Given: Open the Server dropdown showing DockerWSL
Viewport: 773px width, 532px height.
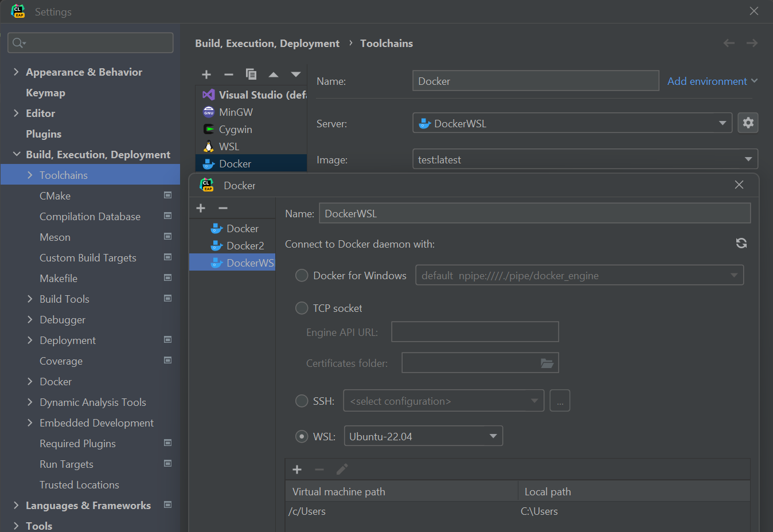Looking at the screenshot, I should click(572, 123).
